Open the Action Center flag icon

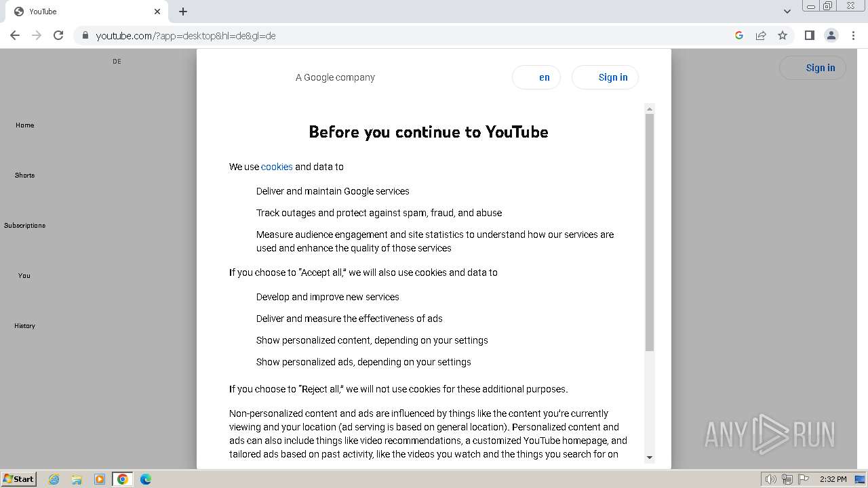[x=804, y=479]
